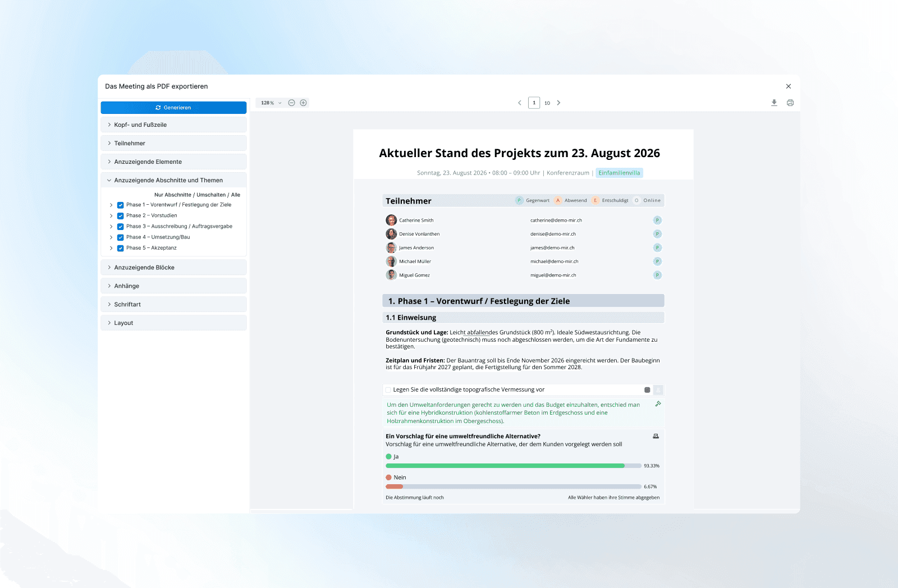This screenshot has height=588, width=898.
Task: Uncheck Phase 1 – Vorentwurf checkbox
Action: (120, 205)
